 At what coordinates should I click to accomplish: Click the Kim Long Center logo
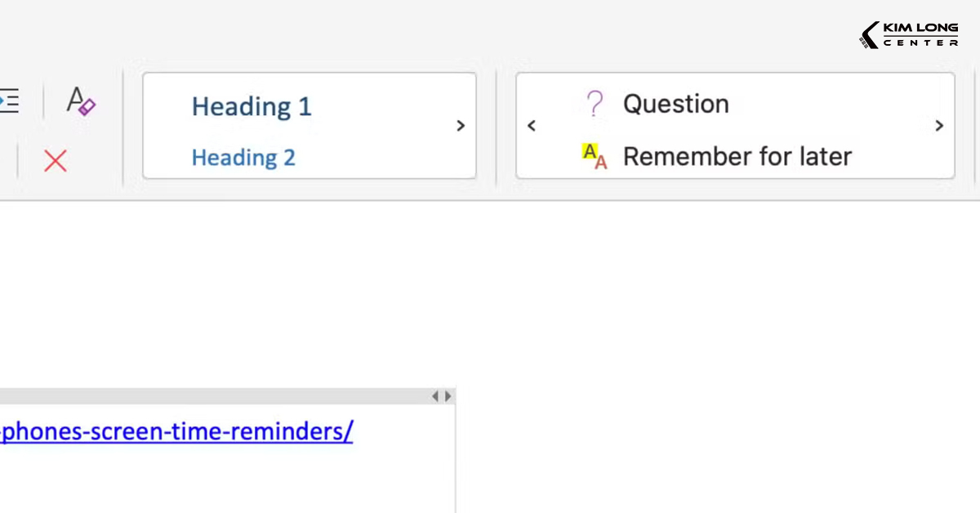coord(909,35)
